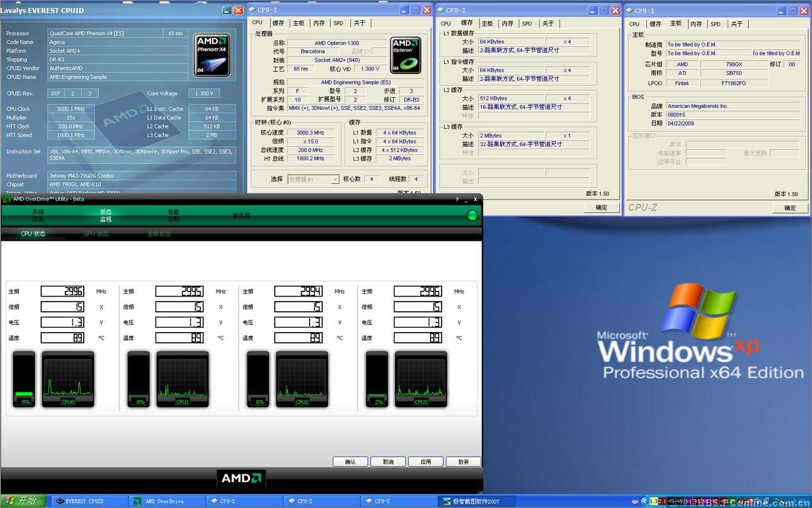Switch to SPD tab in CPU-Z cache window
Screen dimensions: 812x508
pos(527,23)
